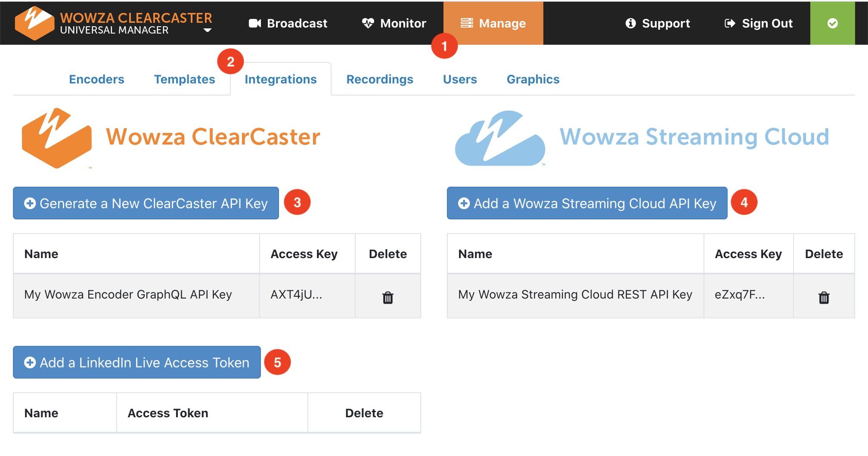Switch to the Graphics tab
The height and width of the screenshot is (456, 868).
533,79
